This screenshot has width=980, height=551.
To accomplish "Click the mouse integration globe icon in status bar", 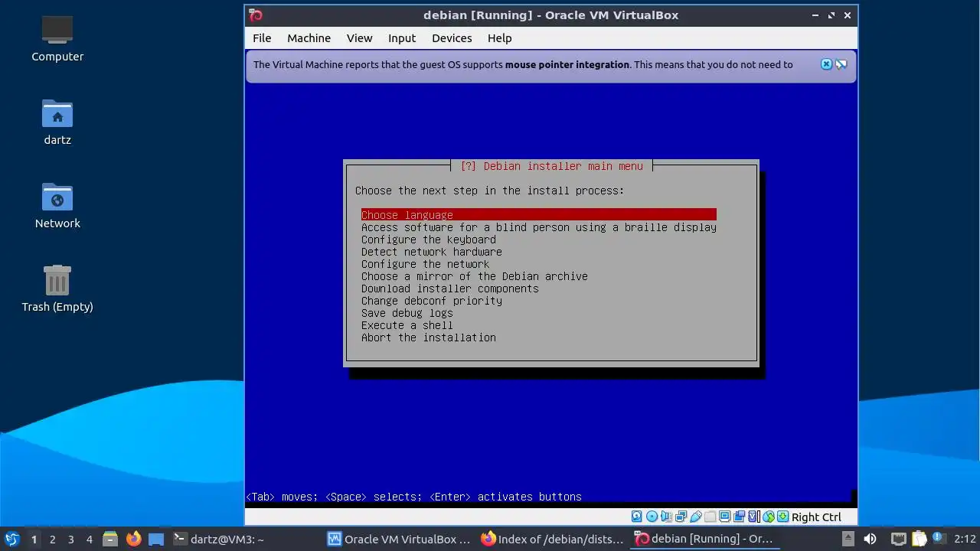I will (x=768, y=517).
